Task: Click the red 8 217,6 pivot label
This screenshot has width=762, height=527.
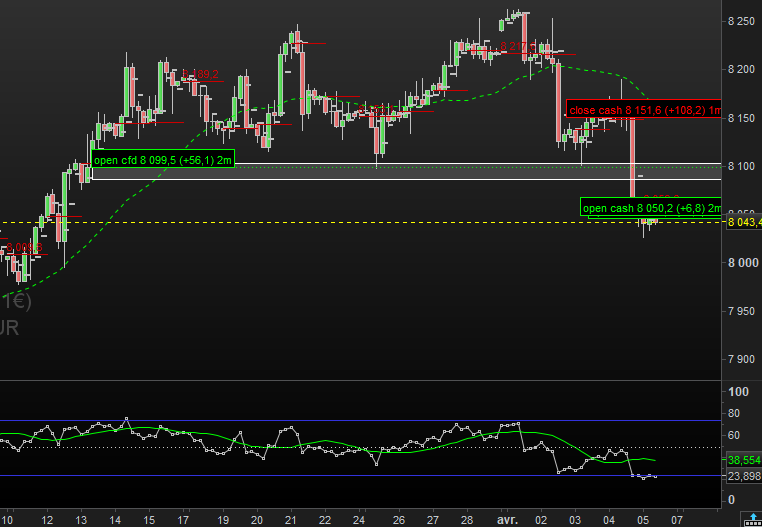Action: (518, 46)
